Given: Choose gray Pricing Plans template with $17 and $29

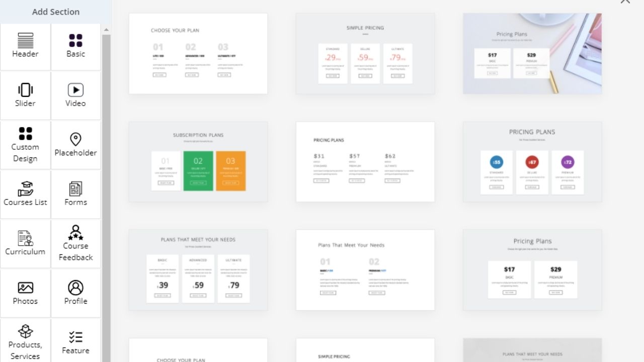Looking at the screenshot, I should coord(532,270).
